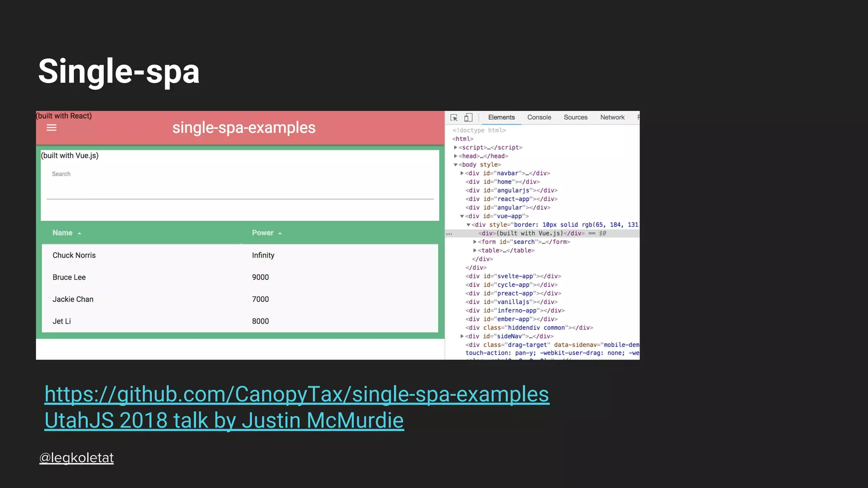This screenshot has width=868, height=488.
Task: Click the three-dot gutter icon in Elements
Action: (449, 234)
